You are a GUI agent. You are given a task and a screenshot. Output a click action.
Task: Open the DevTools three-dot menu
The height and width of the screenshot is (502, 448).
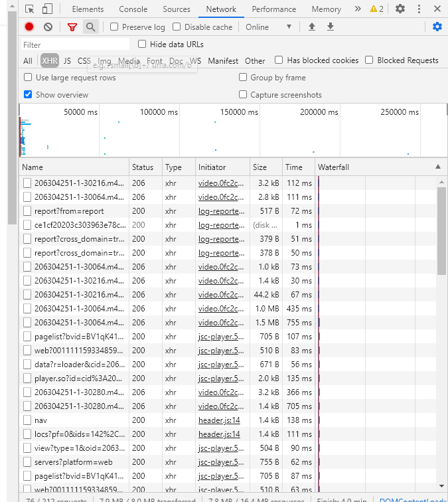(419, 9)
